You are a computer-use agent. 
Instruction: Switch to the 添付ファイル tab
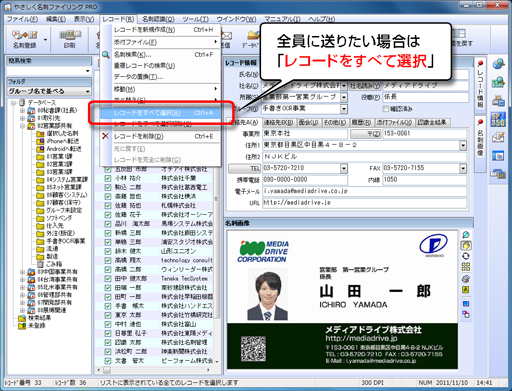pos(394,122)
